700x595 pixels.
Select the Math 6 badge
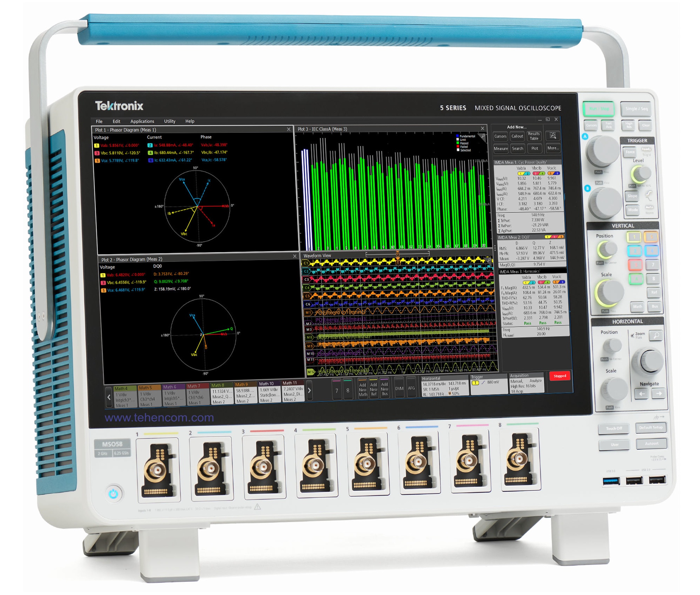(x=174, y=395)
